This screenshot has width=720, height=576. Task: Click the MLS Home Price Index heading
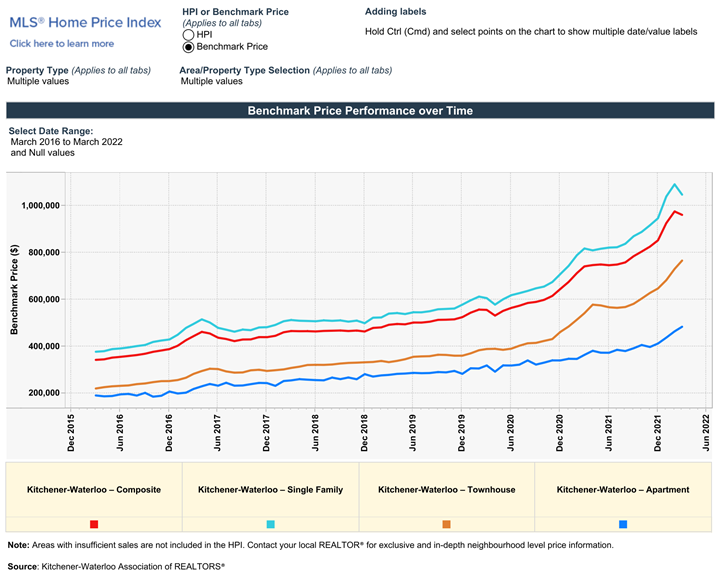(x=85, y=23)
